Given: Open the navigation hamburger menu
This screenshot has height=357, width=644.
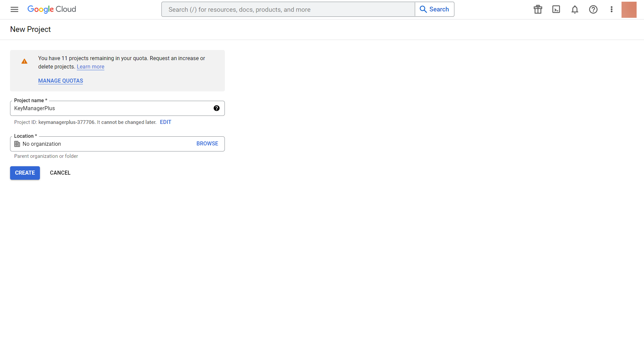Looking at the screenshot, I should coord(14,9).
